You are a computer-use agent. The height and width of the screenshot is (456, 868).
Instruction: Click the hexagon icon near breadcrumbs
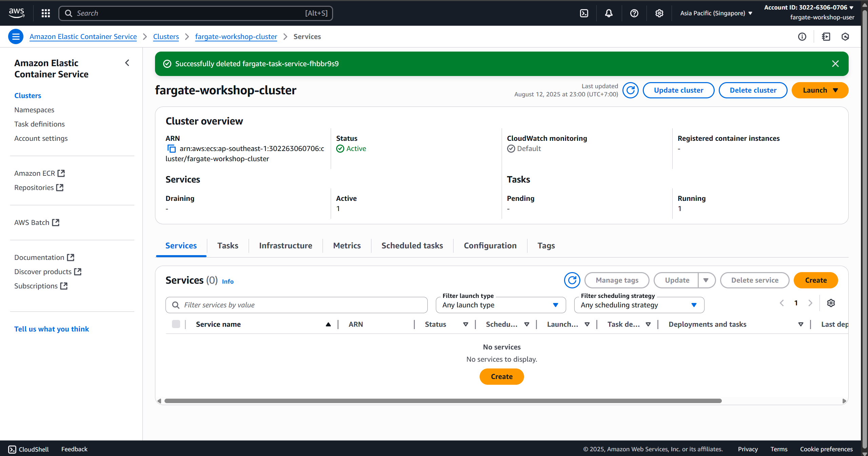[845, 37]
